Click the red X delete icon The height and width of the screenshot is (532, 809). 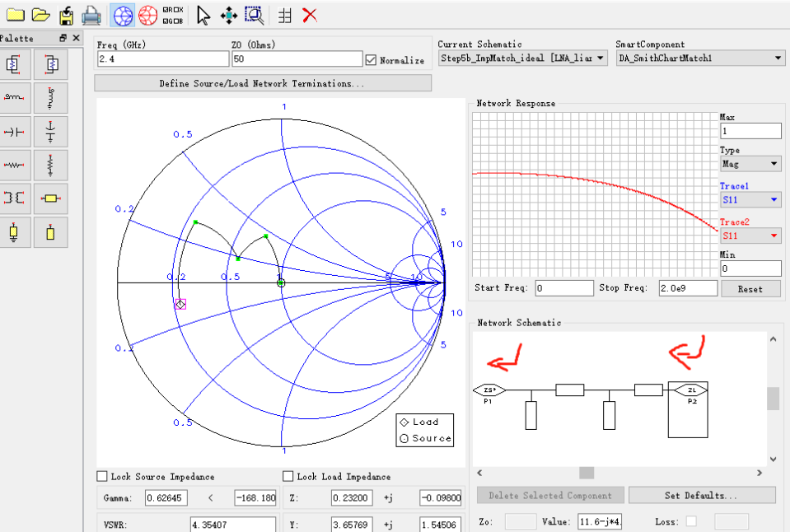310,16
